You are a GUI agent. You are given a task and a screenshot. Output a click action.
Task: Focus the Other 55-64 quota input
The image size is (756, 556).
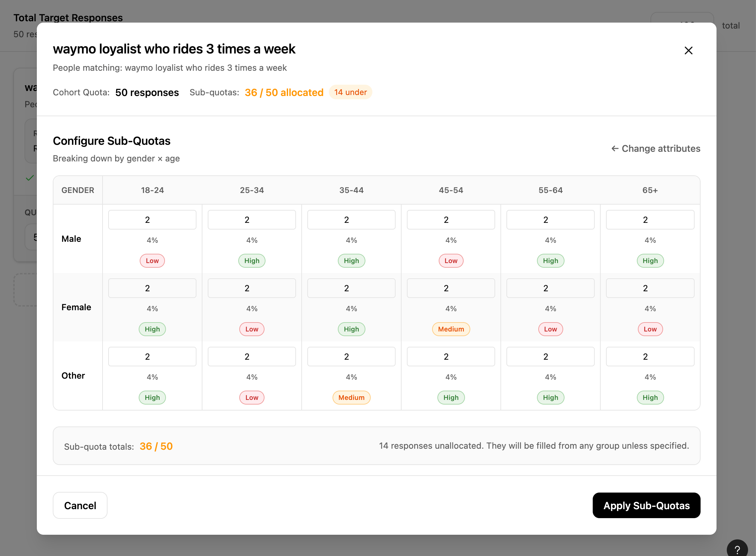(x=550, y=356)
